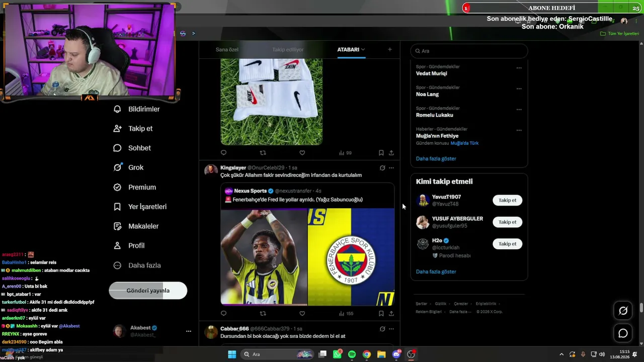This screenshot has height=362, width=644.
Task: Expand Daha fazla menu in sidebar
Action: point(138,265)
